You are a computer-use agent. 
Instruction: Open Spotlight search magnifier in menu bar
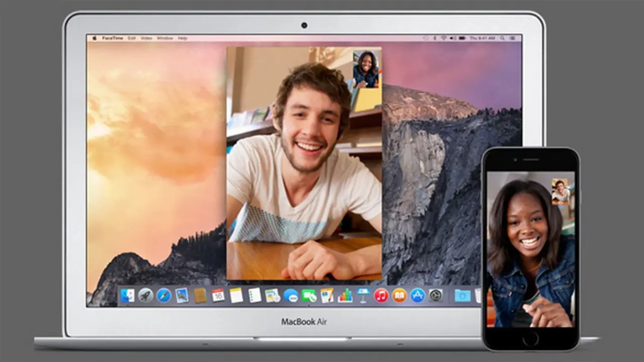503,38
